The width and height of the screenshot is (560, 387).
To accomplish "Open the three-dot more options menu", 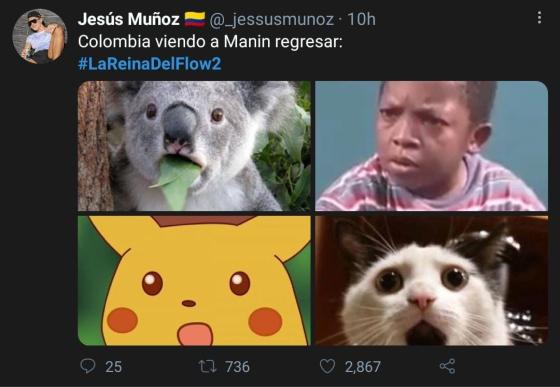I will pyautogui.click(x=539, y=17).
